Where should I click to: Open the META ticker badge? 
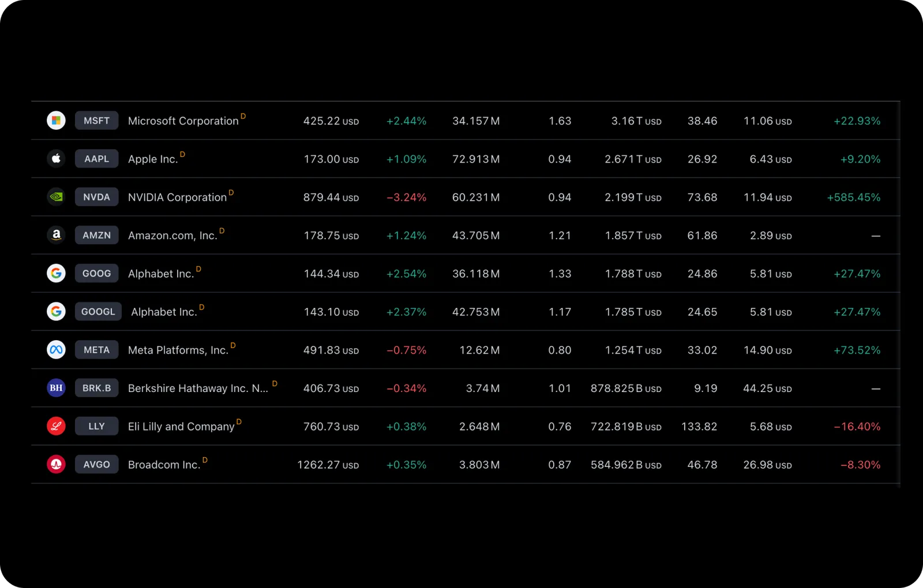coord(96,350)
